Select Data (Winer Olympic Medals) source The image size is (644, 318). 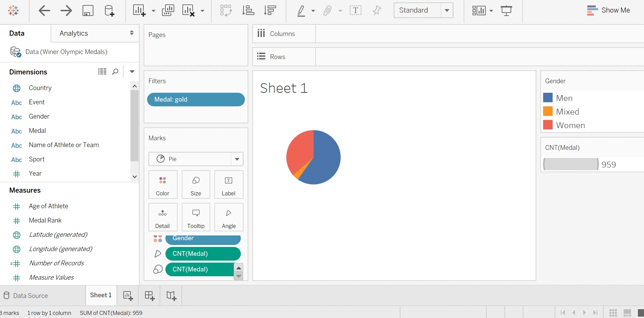pyautogui.click(x=66, y=52)
